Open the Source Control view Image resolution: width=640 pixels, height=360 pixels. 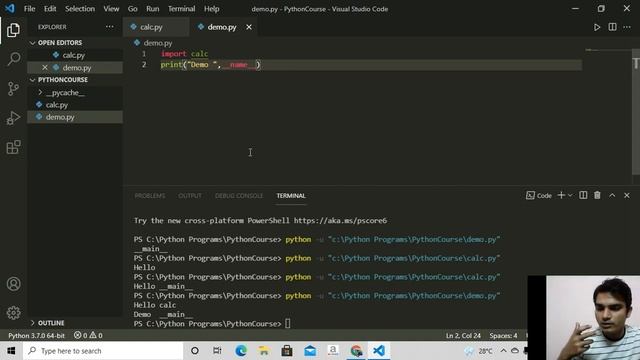[13, 88]
